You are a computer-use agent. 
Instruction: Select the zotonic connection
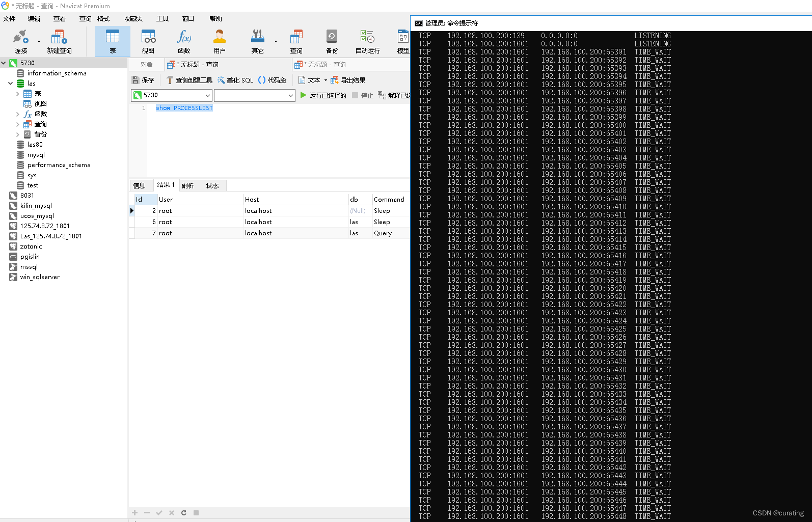pyautogui.click(x=31, y=246)
